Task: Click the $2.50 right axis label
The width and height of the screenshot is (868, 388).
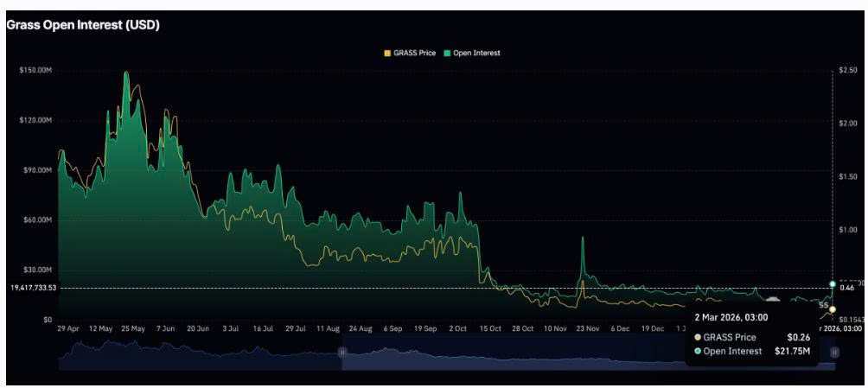Action: point(847,70)
